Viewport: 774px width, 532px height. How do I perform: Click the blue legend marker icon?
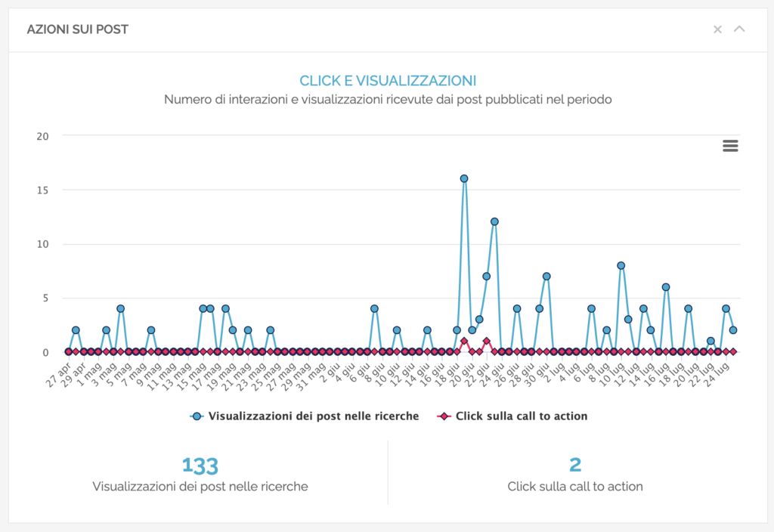click(x=197, y=416)
